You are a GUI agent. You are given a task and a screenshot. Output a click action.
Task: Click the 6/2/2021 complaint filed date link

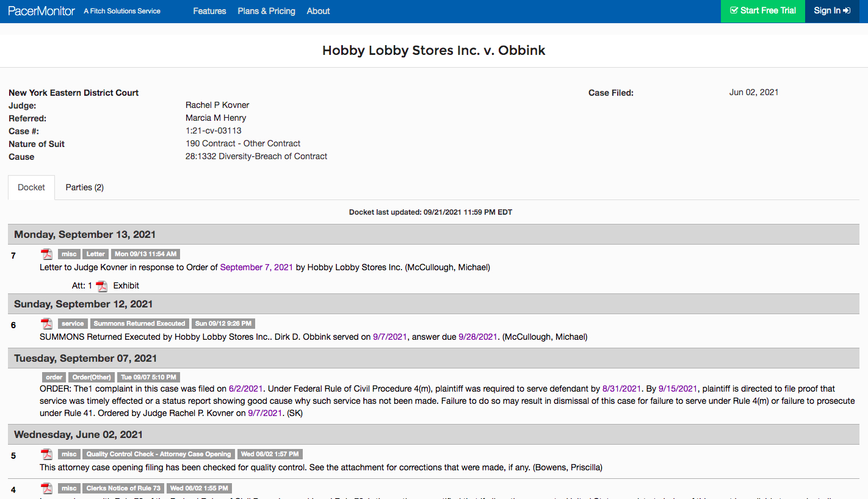245,389
